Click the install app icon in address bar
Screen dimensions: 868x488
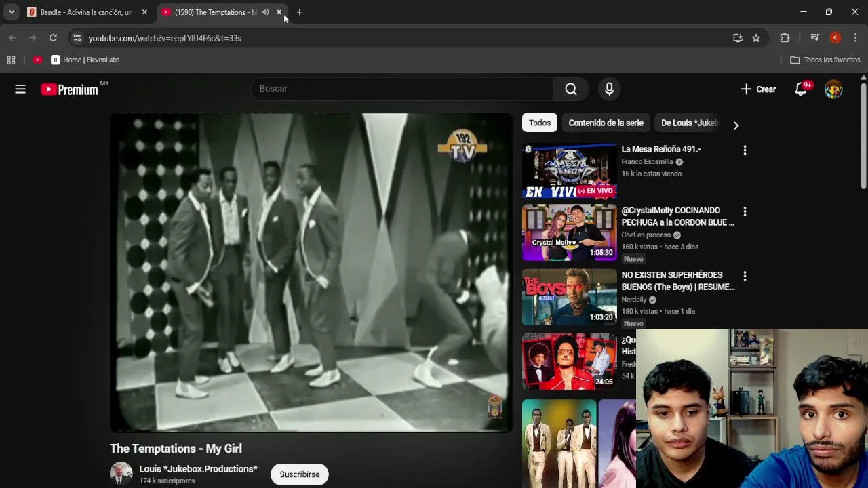point(738,38)
